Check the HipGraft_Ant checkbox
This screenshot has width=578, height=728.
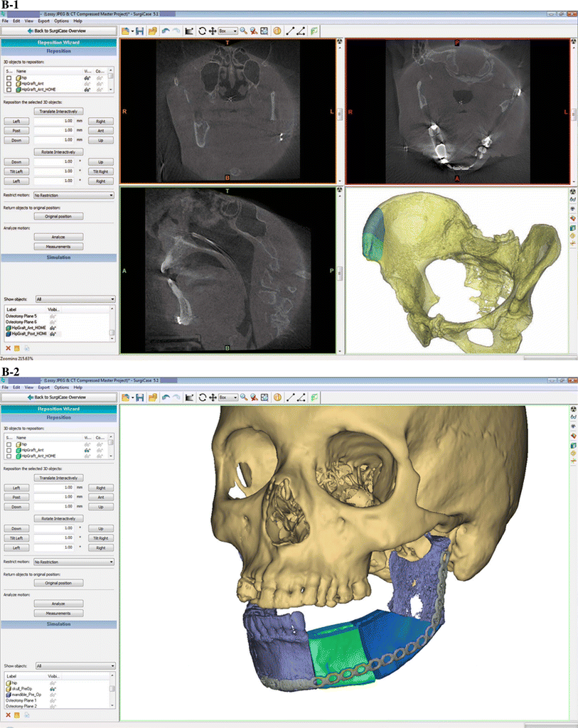pos(9,84)
